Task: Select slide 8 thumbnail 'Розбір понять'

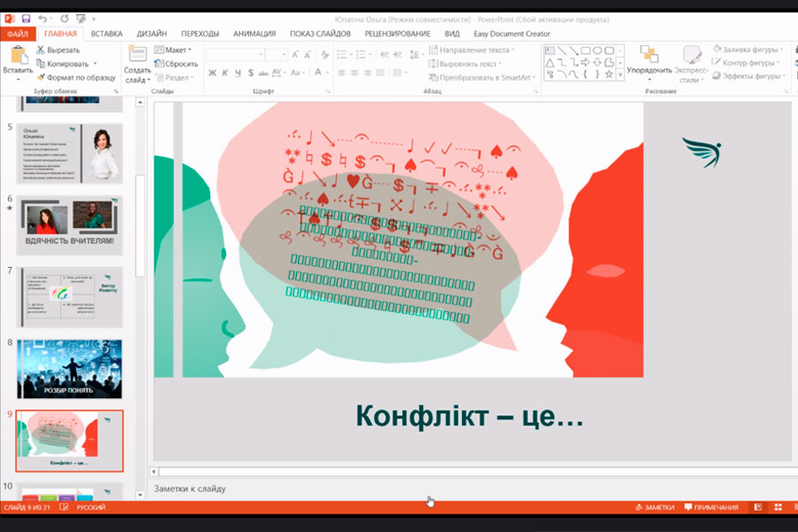Action: (70, 369)
